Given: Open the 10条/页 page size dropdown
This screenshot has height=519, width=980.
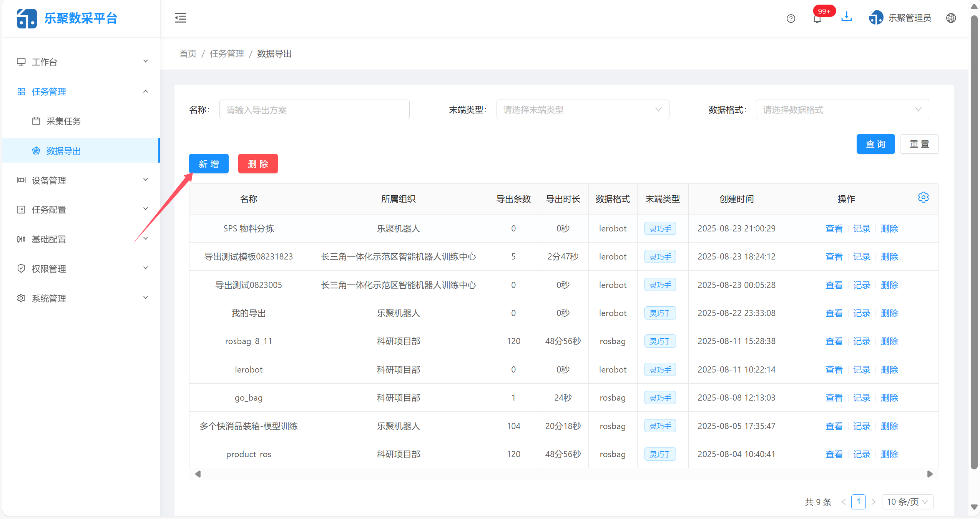Looking at the screenshot, I should click(x=908, y=502).
